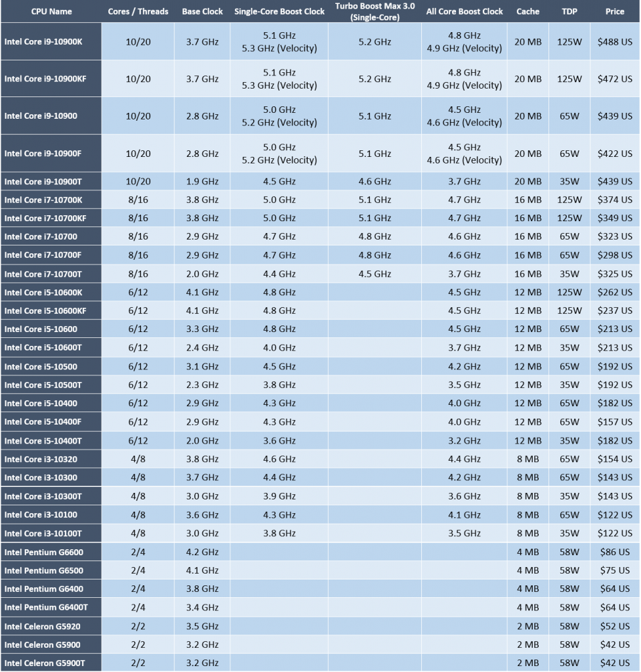Click the $86 US price cell
Screen dimensions: 641x672
point(615,552)
